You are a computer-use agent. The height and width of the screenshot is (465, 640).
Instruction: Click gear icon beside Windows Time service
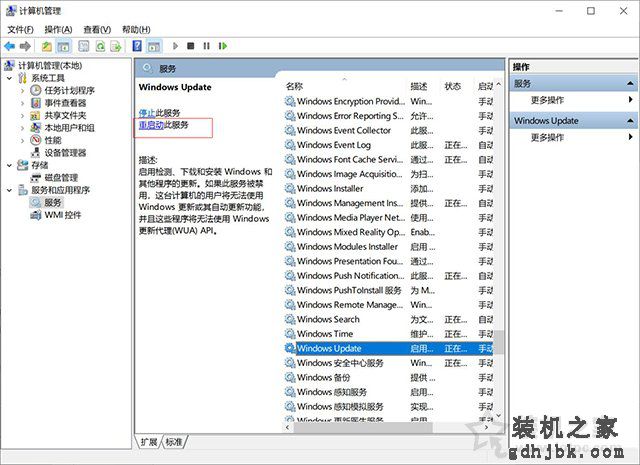(290, 334)
